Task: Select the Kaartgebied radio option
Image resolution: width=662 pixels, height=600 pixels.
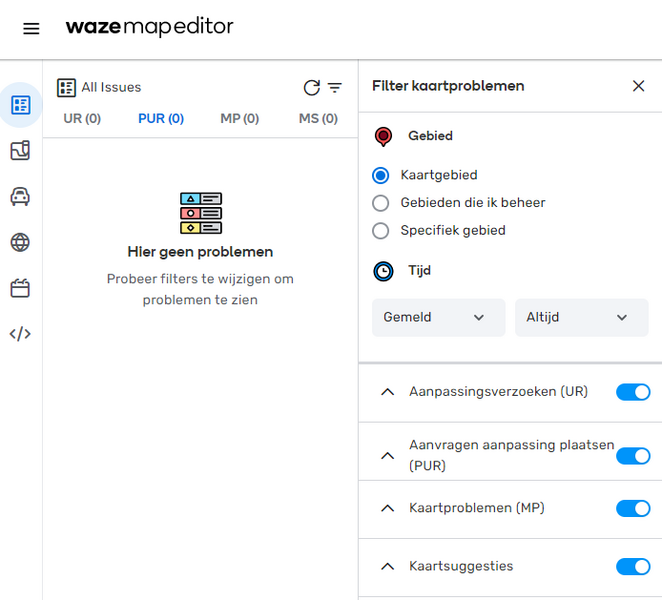Action: (380, 175)
